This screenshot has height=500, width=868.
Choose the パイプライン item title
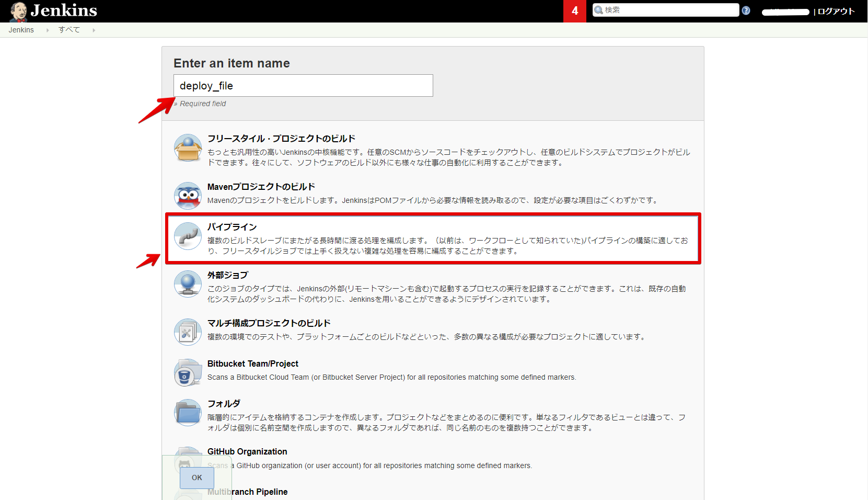click(232, 227)
